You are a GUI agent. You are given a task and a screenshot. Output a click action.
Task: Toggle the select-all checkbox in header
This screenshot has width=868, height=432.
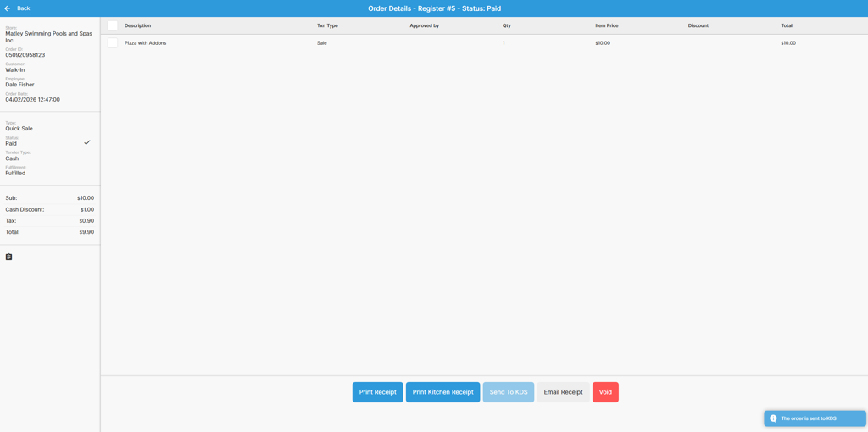113,25
